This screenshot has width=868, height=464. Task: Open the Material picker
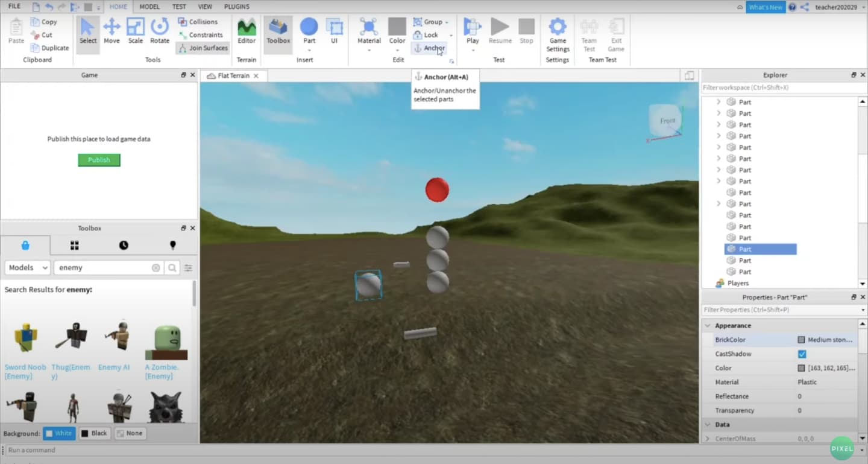[x=369, y=31]
